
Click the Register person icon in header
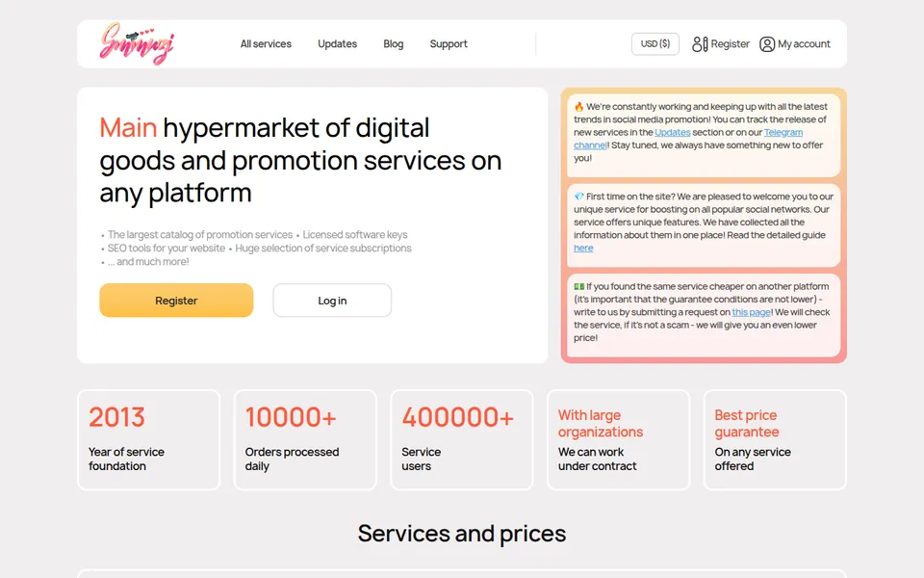[x=700, y=44]
